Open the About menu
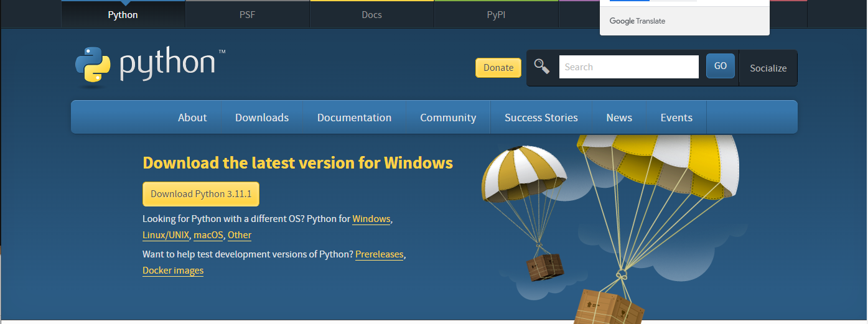Screen dimensions: 868x324 192,118
